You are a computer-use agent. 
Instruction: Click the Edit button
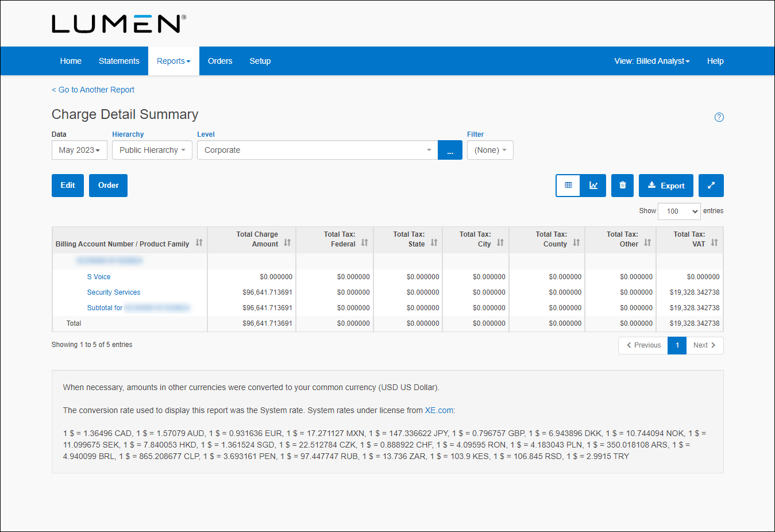pyautogui.click(x=68, y=186)
